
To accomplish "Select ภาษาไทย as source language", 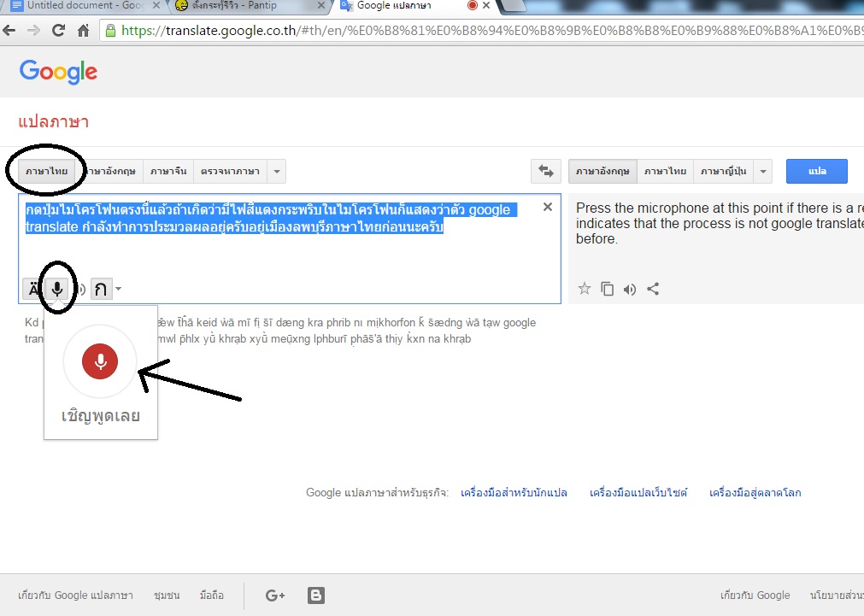I will tap(46, 172).
